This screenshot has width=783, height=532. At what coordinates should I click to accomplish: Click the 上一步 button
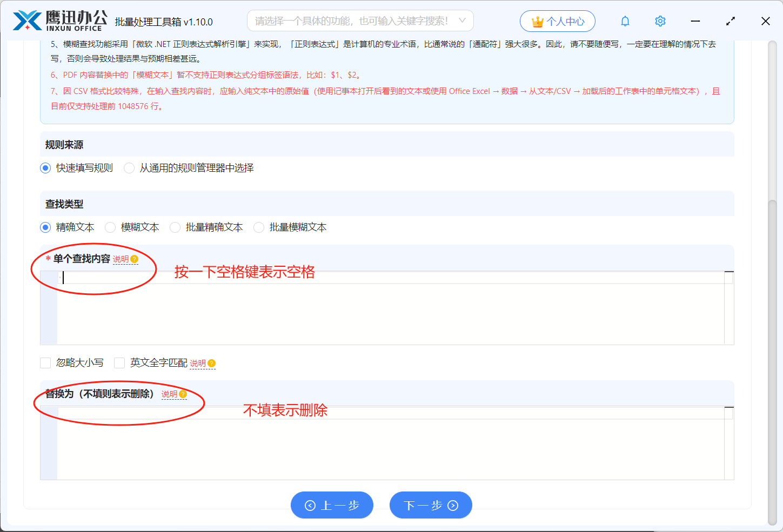[332, 505]
